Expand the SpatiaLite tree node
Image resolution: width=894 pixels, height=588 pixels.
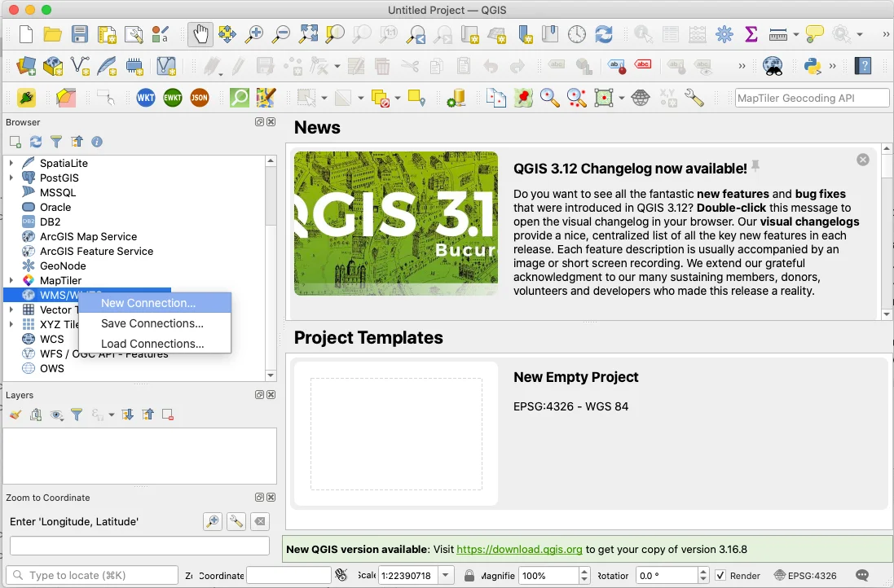click(11, 163)
